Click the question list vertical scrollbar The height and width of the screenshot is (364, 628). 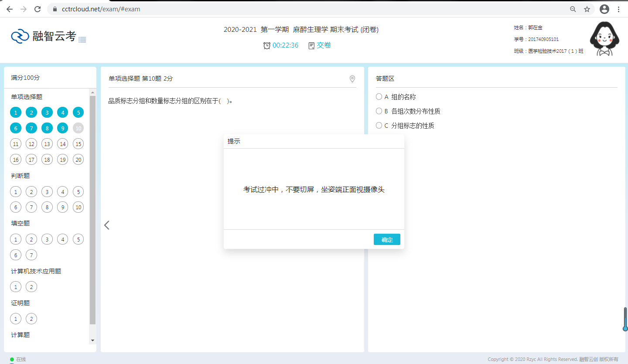click(x=92, y=209)
